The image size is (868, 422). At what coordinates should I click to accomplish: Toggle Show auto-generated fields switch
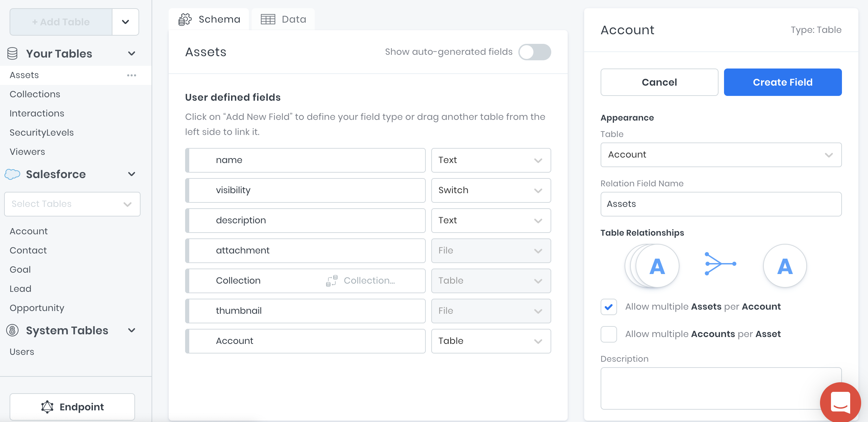[x=534, y=52]
